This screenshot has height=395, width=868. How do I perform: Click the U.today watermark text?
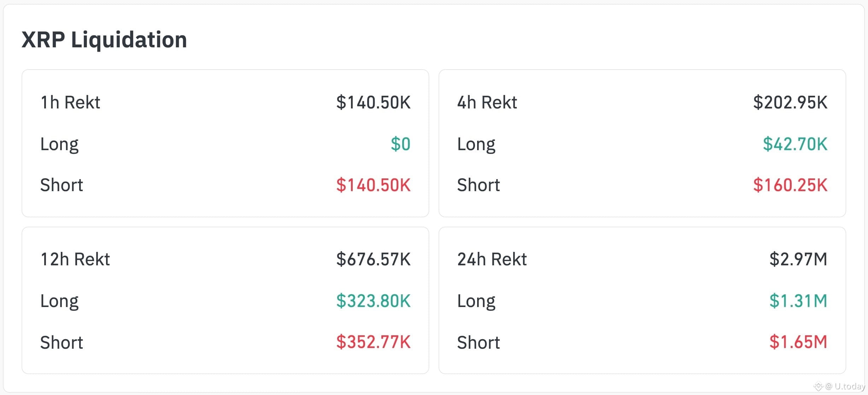pyautogui.click(x=849, y=387)
